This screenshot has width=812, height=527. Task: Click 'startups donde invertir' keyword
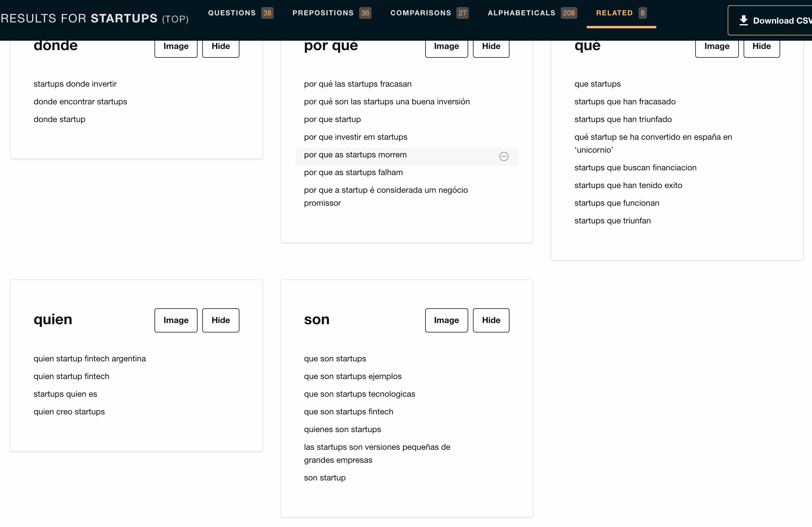pyautogui.click(x=75, y=84)
